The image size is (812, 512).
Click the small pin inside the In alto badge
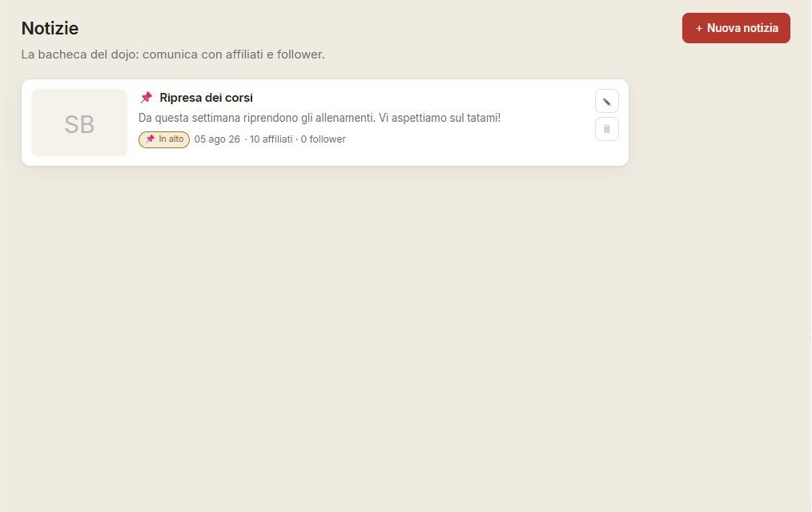point(151,139)
